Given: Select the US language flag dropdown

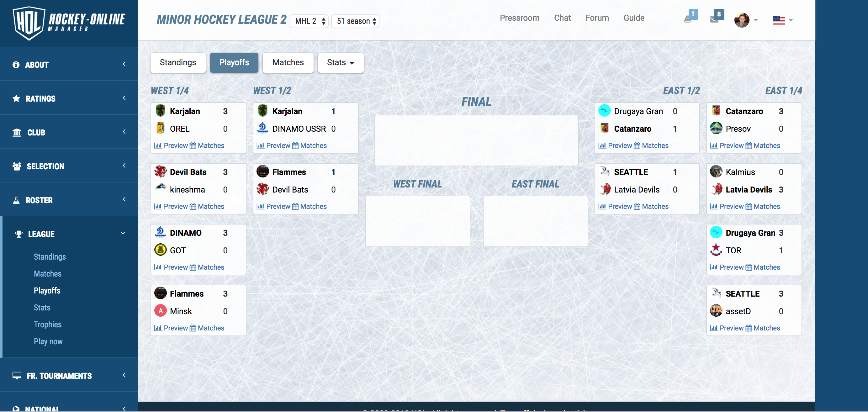Looking at the screenshot, I should 783,20.
